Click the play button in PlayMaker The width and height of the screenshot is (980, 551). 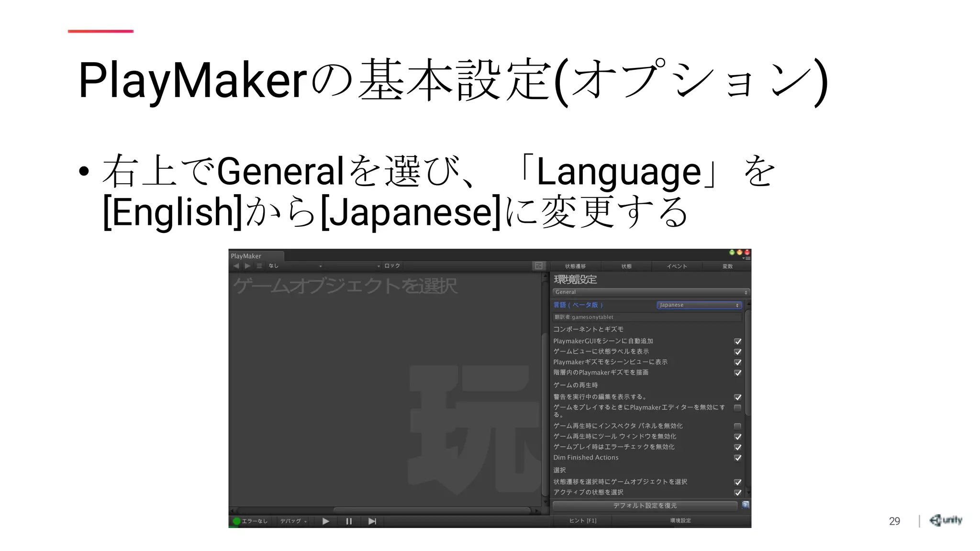coord(325,521)
